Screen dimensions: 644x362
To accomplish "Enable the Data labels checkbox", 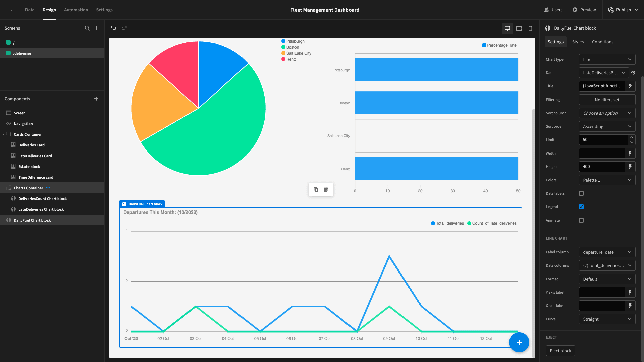I will pos(581,193).
